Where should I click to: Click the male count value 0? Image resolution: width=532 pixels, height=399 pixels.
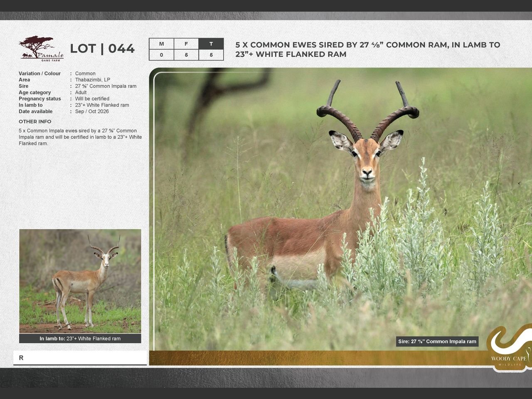(x=161, y=55)
